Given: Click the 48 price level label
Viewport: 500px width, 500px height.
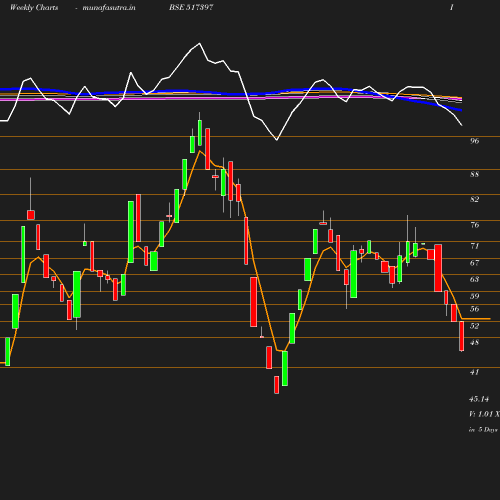Looking at the screenshot, I should click(x=474, y=342).
